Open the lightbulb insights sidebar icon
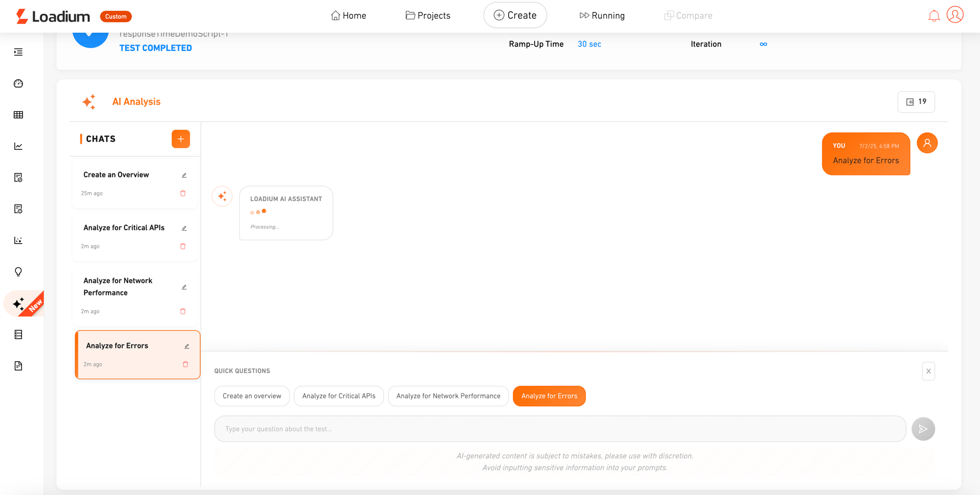The height and width of the screenshot is (495, 980). tap(19, 272)
